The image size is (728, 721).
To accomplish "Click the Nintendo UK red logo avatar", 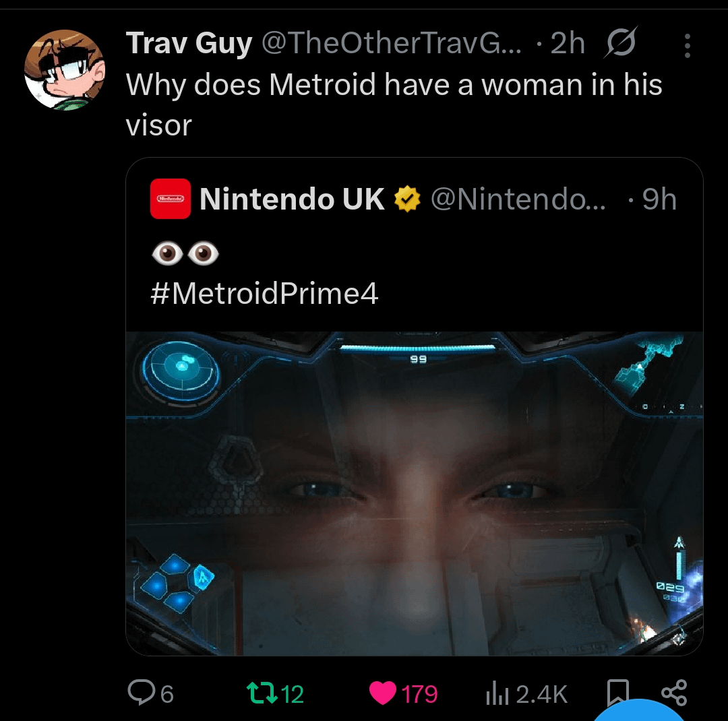I will click(170, 199).
